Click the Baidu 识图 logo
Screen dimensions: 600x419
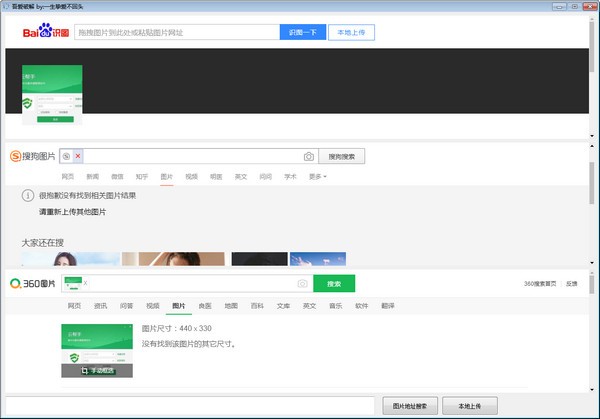click(46, 31)
